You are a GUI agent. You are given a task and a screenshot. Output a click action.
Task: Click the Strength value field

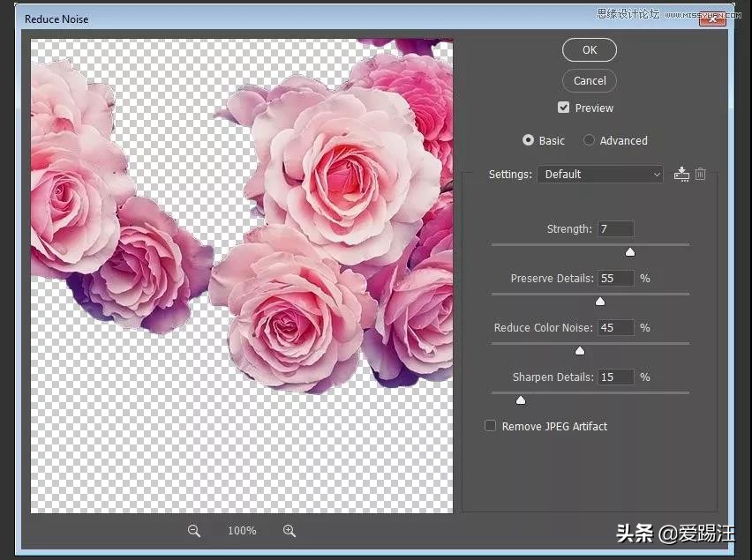(615, 228)
